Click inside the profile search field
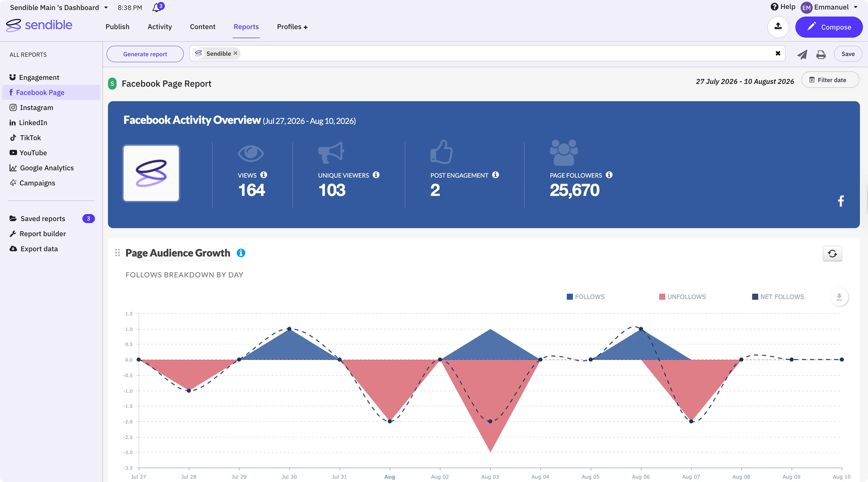 tap(487, 53)
